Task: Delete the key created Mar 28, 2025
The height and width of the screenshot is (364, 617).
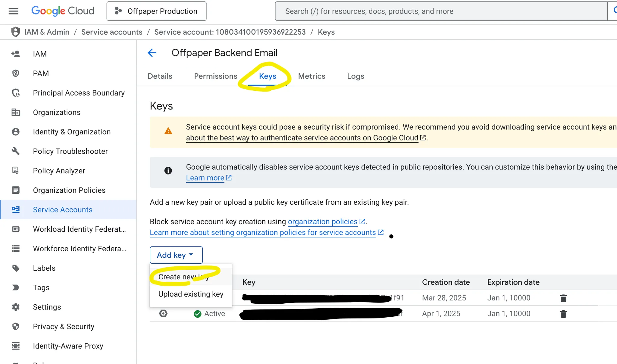Action: pos(563,298)
